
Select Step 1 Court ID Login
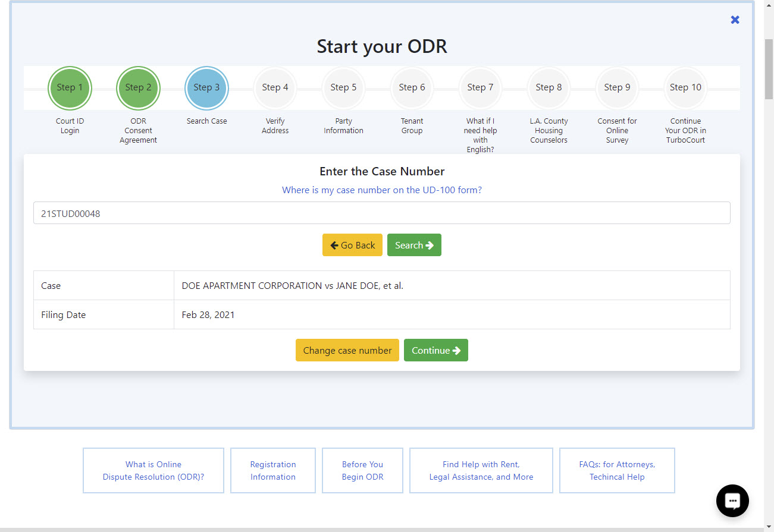click(x=70, y=87)
